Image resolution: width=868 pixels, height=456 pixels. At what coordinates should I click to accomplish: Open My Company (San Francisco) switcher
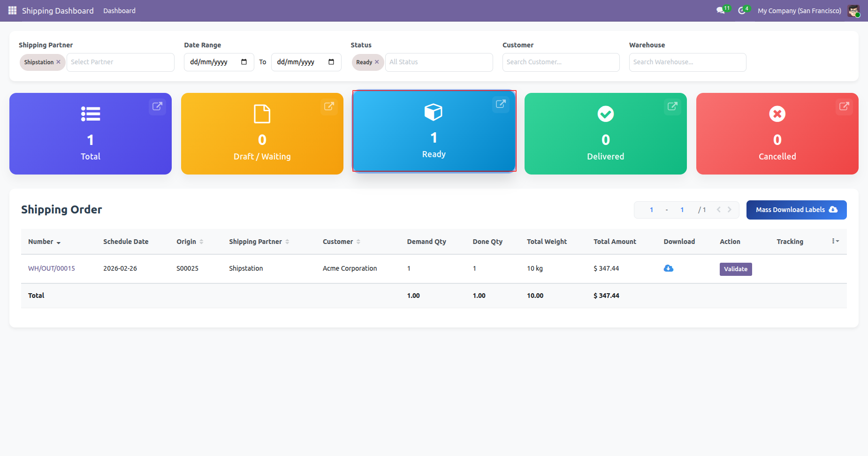pyautogui.click(x=799, y=10)
